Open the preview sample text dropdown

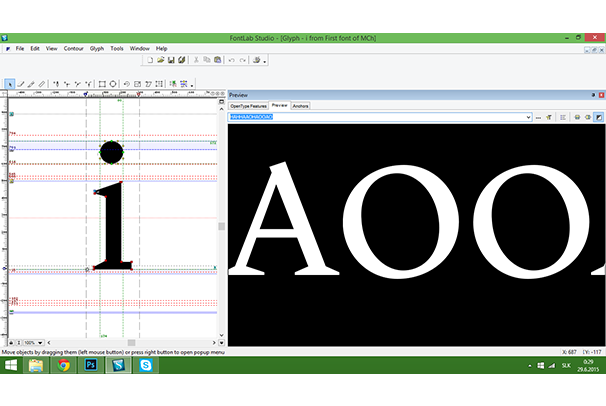(x=527, y=117)
